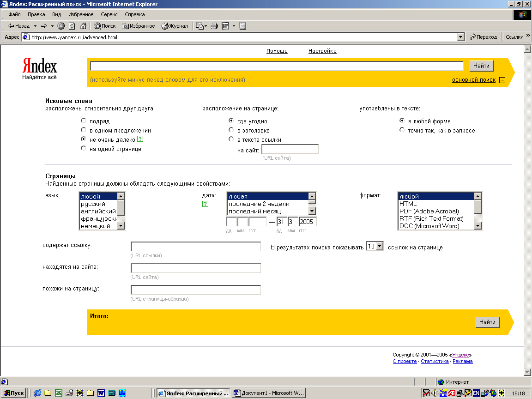Select 'в любой форме' radio option

click(402, 121)
